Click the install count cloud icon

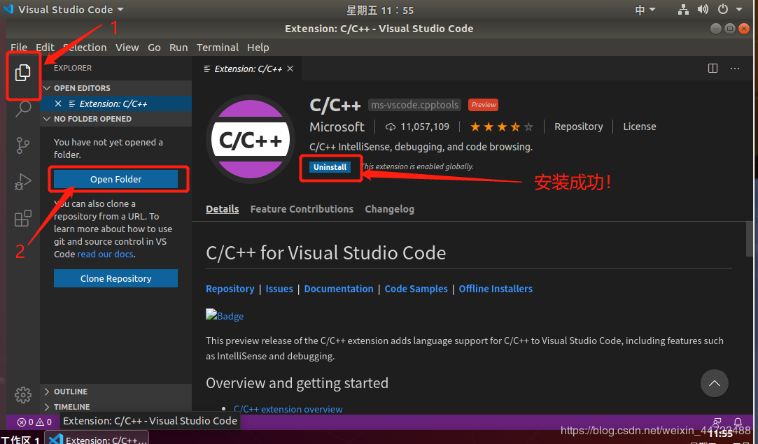[x=390, y=127]
